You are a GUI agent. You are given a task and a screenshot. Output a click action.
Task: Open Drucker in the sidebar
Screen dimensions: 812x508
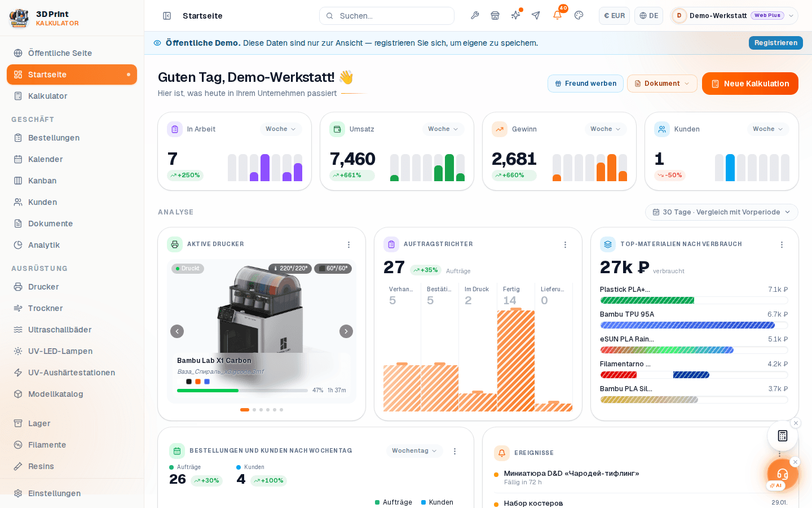tap(72, 287)
